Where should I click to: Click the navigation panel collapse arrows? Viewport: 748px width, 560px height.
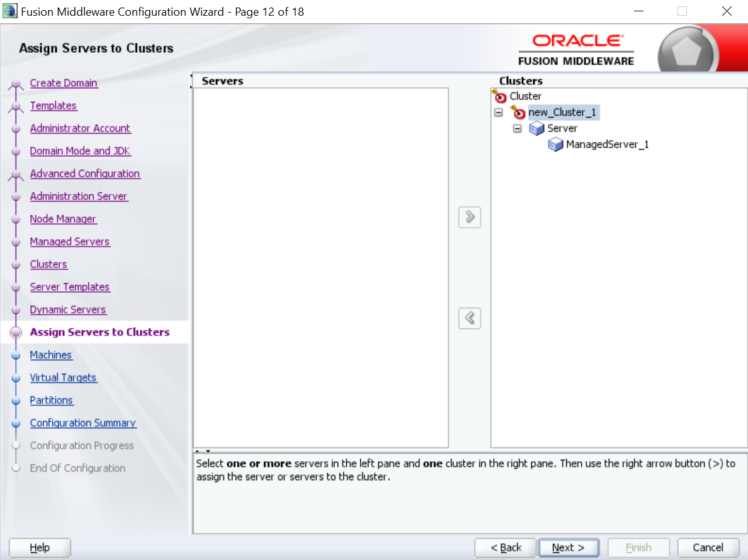point(191,81)
